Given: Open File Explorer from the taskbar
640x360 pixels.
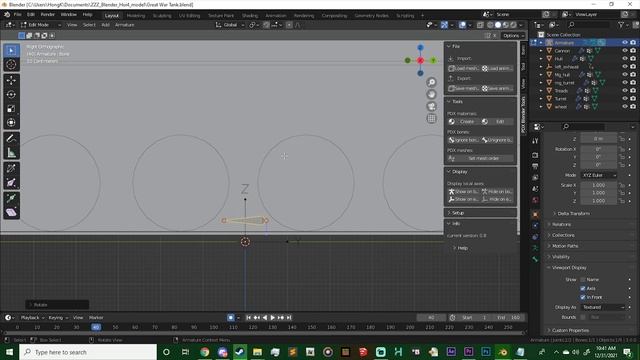Looking at the screenshot, I should click(x=258, y=352).
